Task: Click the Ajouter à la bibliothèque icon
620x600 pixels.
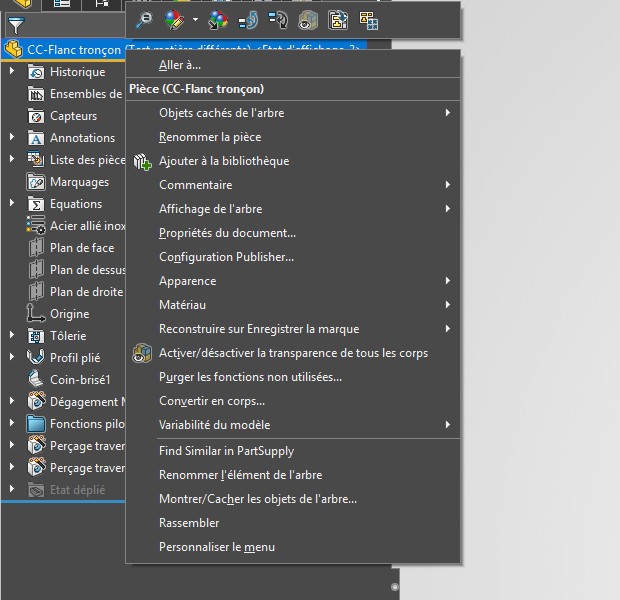Action: click(x=142, y=161)
